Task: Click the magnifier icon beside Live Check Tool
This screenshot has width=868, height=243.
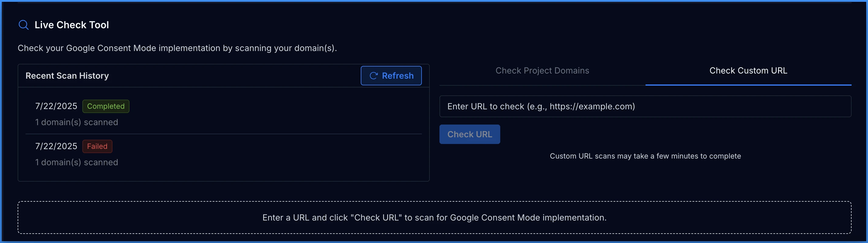Action: click(23, 25)
